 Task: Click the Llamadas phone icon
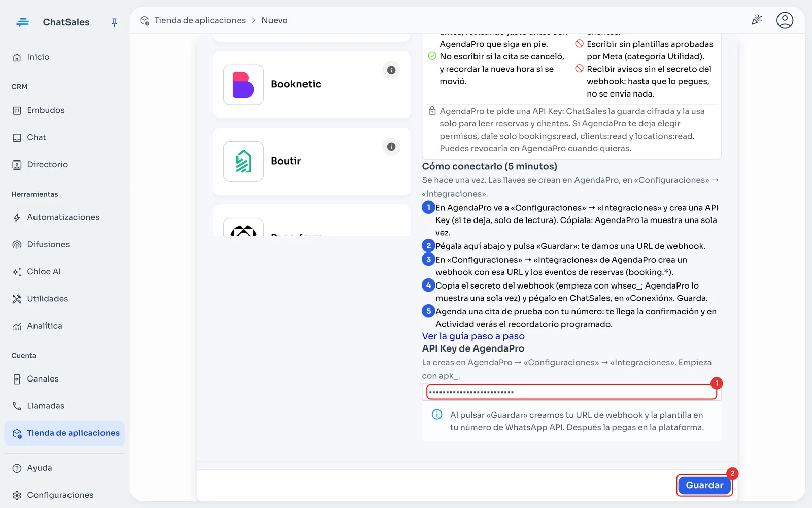[x=17, y=406]
